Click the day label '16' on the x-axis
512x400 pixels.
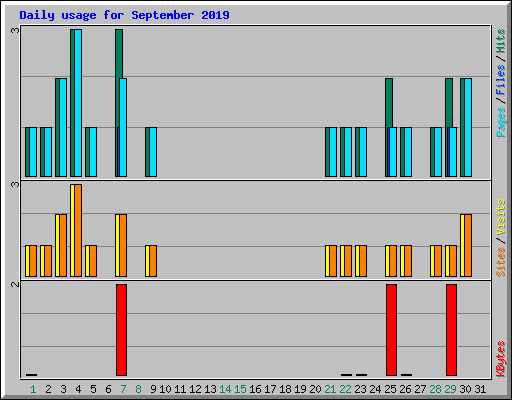tap(255, 389)
